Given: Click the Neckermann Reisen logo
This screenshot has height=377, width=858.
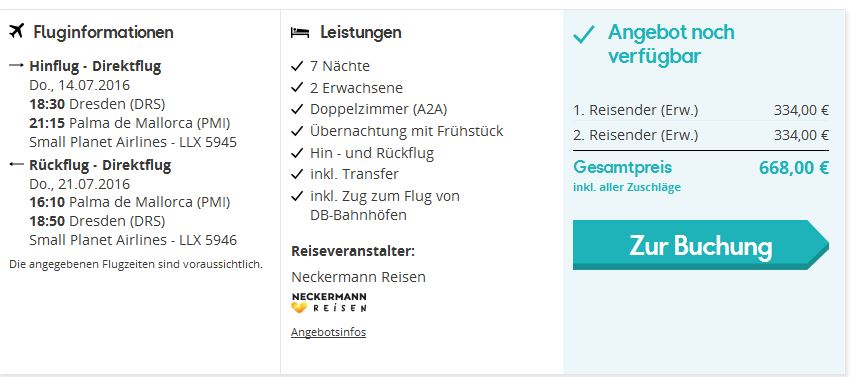Looking at the screenshot, I should click(329, 303).
